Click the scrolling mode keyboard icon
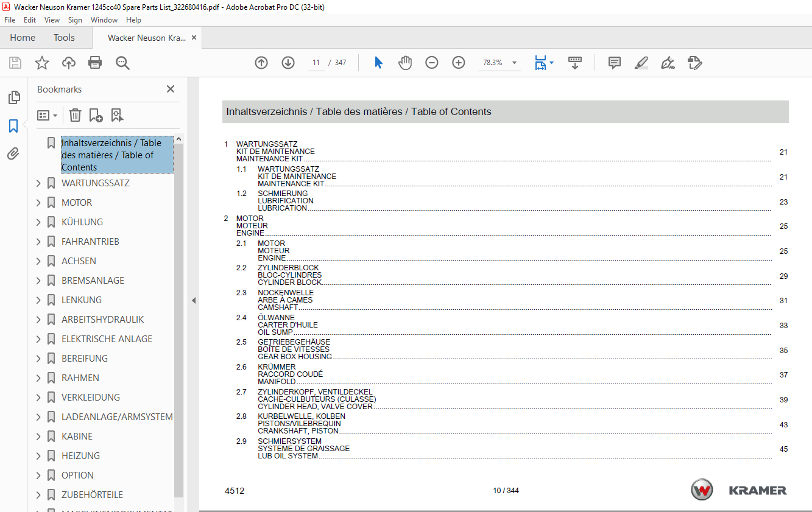The height and width of the screenshot is (512, 812). click(575, 63)
